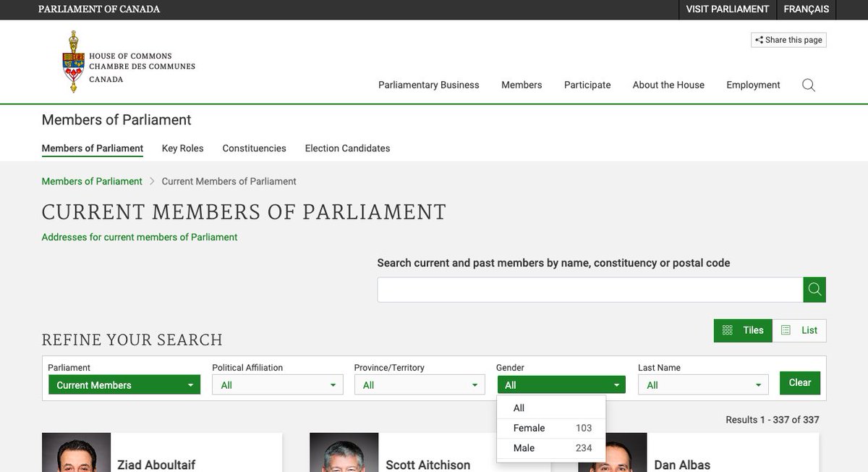Click Ziad Aboultaif's portrait photo

tap(76, 452)
